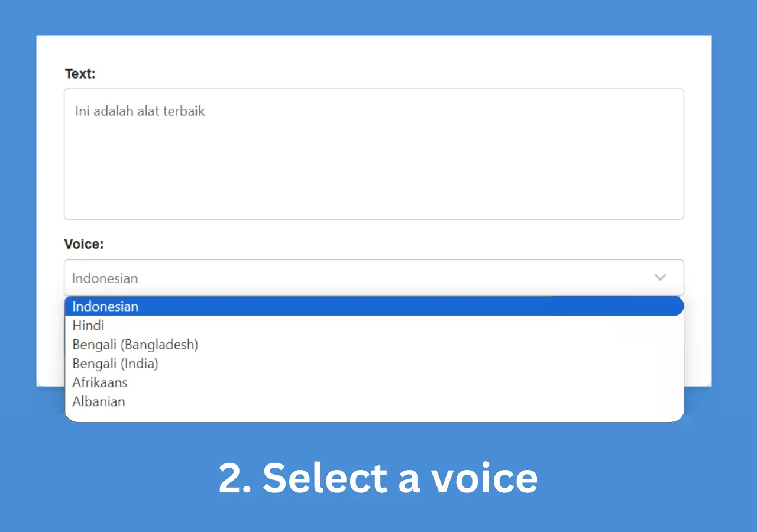Pick Afrikaans from the language options
Image resolution: width=757 pixels, height=532 pixels.
tap(100, 382)
